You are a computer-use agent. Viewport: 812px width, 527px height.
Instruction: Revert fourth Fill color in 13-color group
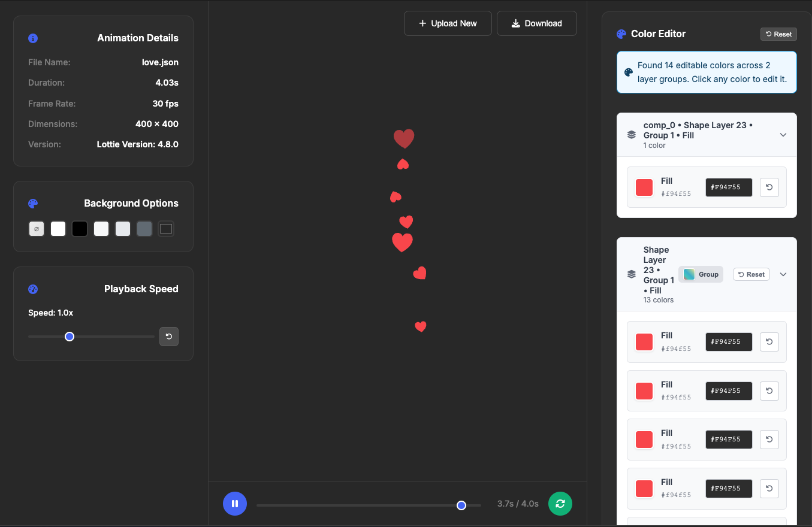coord(769,489)
